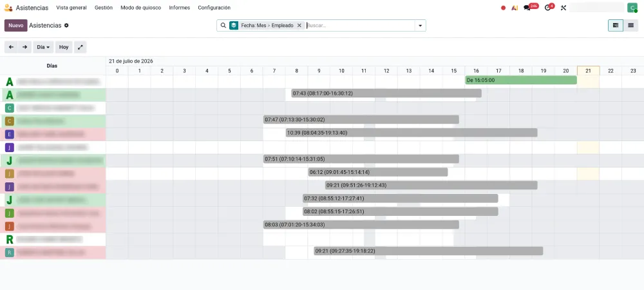Switch to list view
644x290 pixels.
coord(631,26)
